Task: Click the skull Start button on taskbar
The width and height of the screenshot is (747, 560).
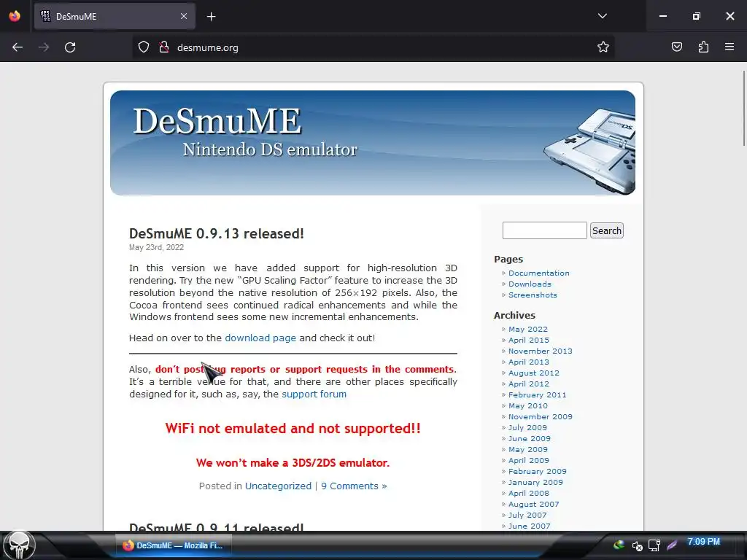Action: point(19,545)
